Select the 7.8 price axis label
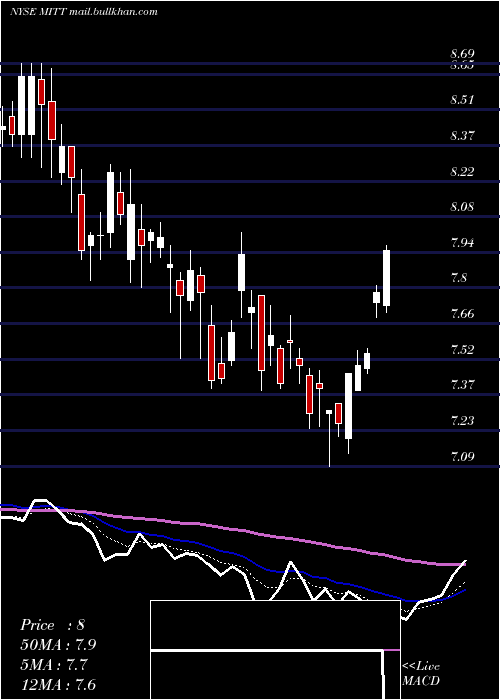 click(x=458, y=278)
